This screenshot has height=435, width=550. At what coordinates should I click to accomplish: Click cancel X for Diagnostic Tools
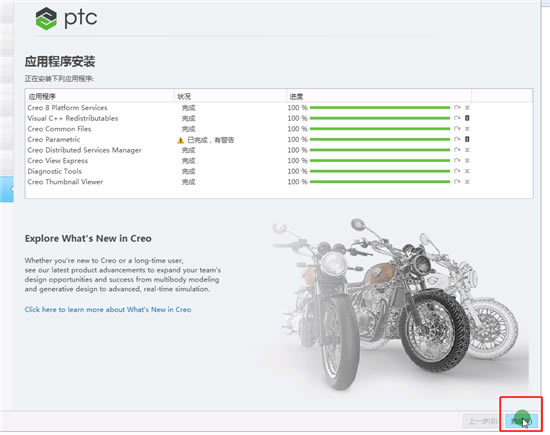467,171
